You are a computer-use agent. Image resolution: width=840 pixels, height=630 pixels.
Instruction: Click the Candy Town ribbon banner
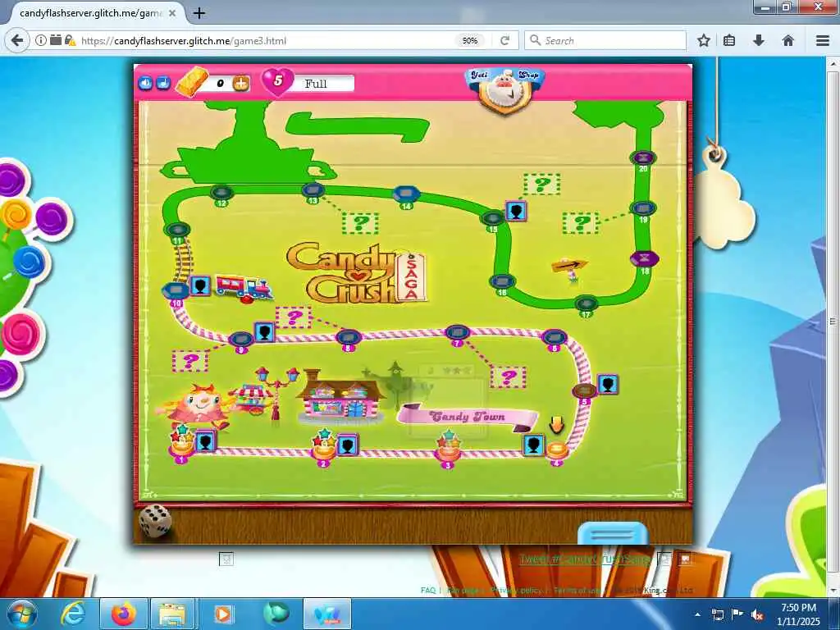pyautogui.click(x=467, y=418)
